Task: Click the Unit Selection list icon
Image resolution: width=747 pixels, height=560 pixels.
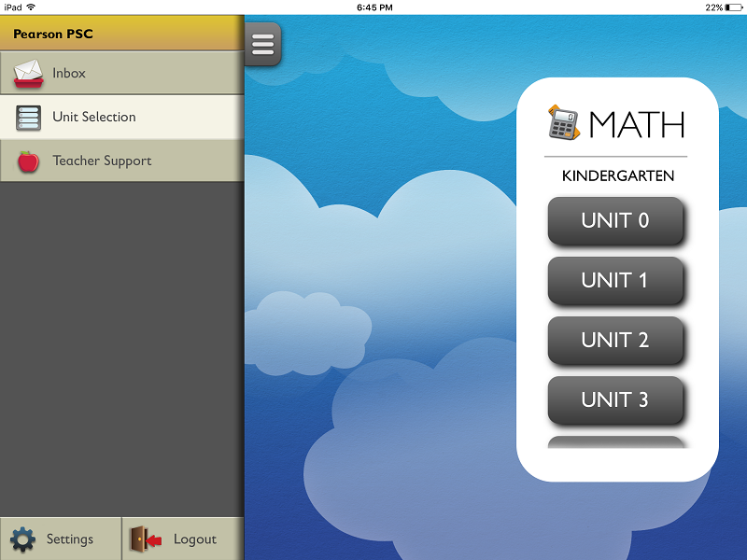Action: coord(28,118)
